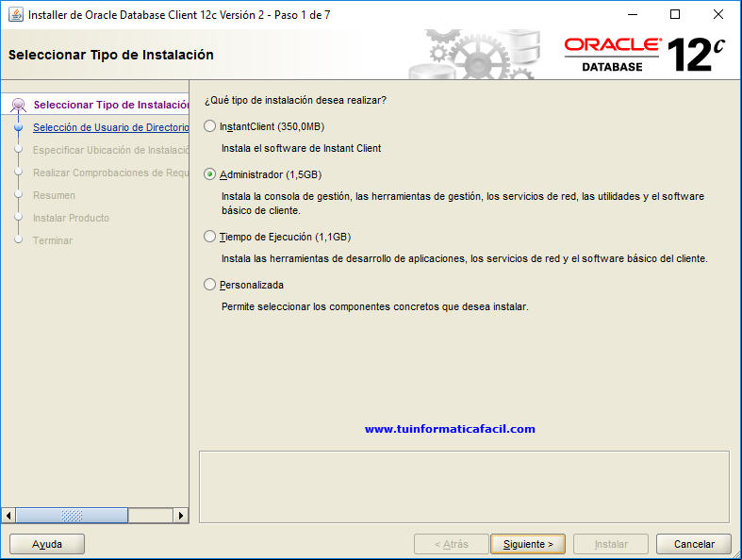Click the sidebar scrollbar left arrow
742x560 pixels.
(x=8, y=516)
